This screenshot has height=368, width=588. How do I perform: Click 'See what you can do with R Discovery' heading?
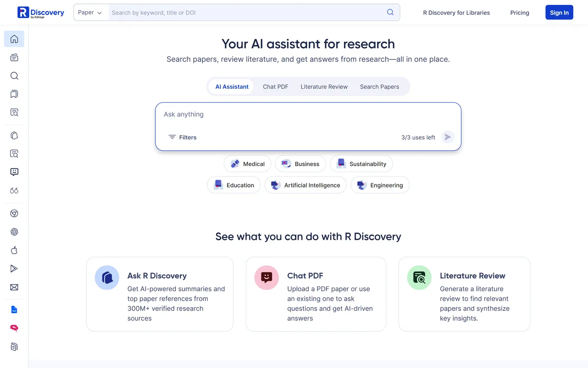(308, 237)
